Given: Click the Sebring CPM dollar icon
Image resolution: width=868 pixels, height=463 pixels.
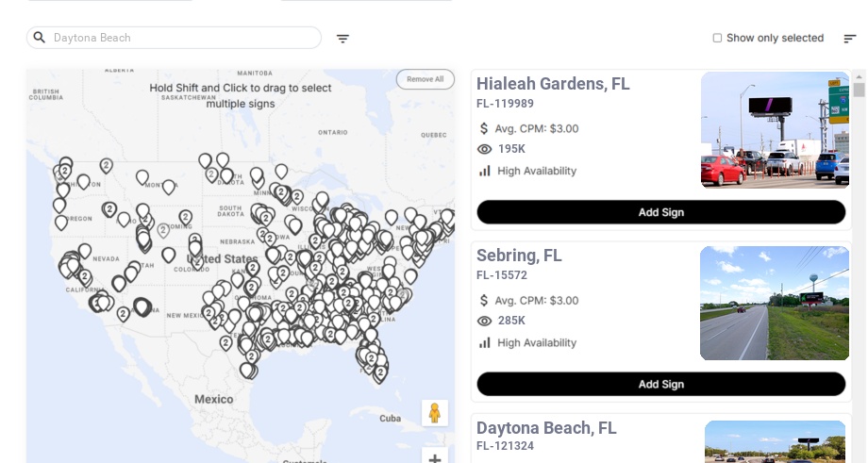Looking at the screenshot, I should 485,300.
